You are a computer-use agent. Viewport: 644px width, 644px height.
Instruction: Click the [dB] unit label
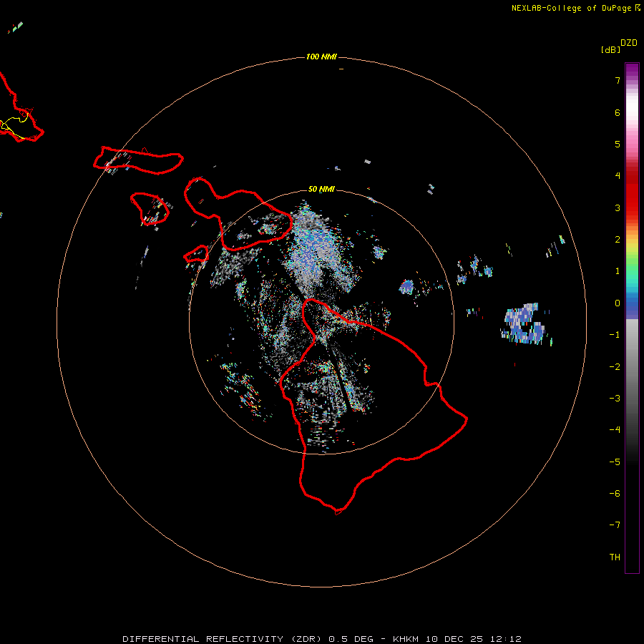click(610, 49)
